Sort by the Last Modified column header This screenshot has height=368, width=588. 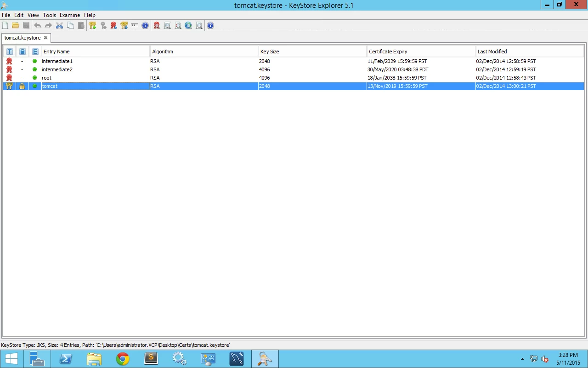pos(530,52)
